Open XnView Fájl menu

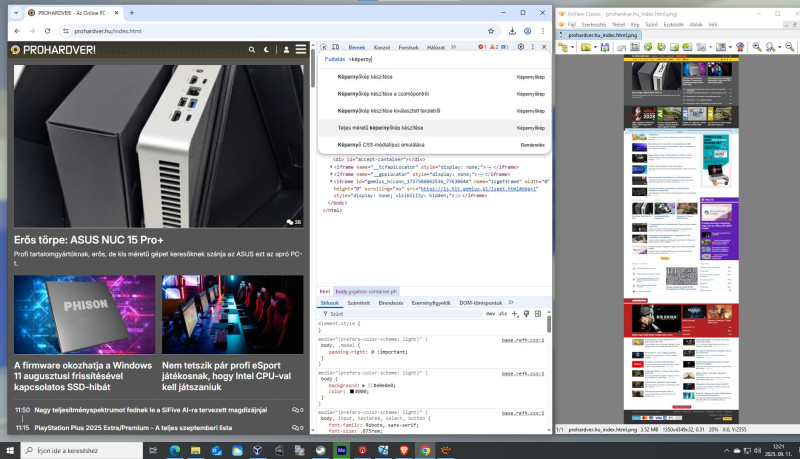pos(571,24)
